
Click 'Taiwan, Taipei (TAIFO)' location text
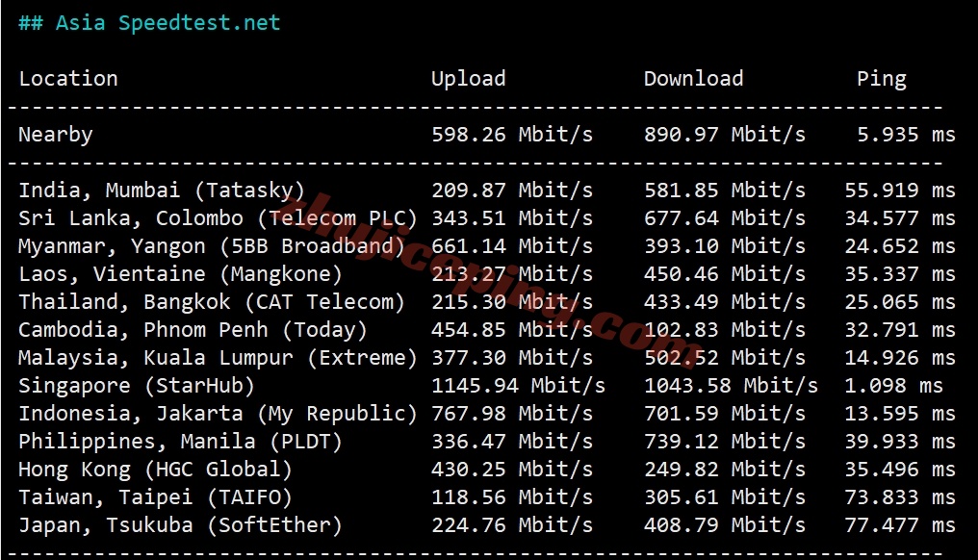155,497
